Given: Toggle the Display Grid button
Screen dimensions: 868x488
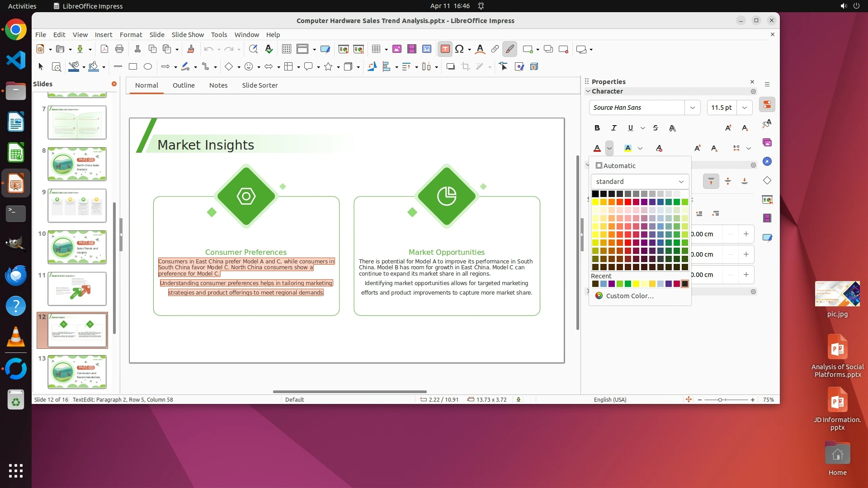Looking at the screenshot, I should point(286,49).
